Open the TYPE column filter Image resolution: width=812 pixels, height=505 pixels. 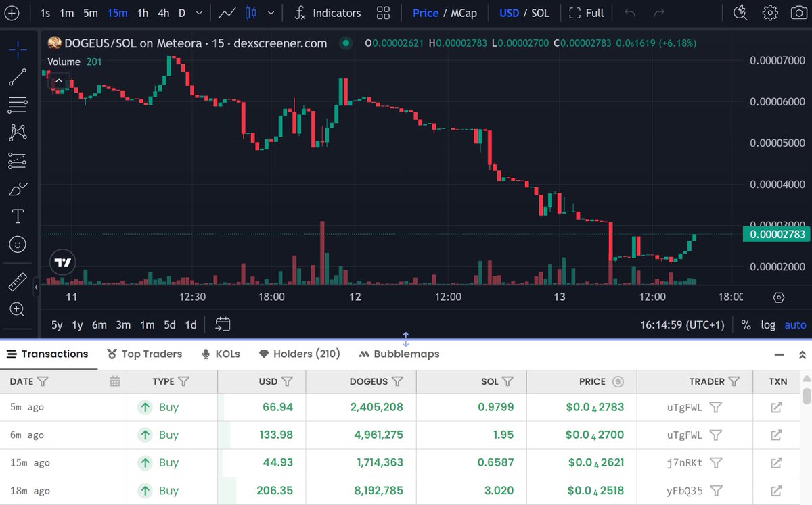click(183, 381)
